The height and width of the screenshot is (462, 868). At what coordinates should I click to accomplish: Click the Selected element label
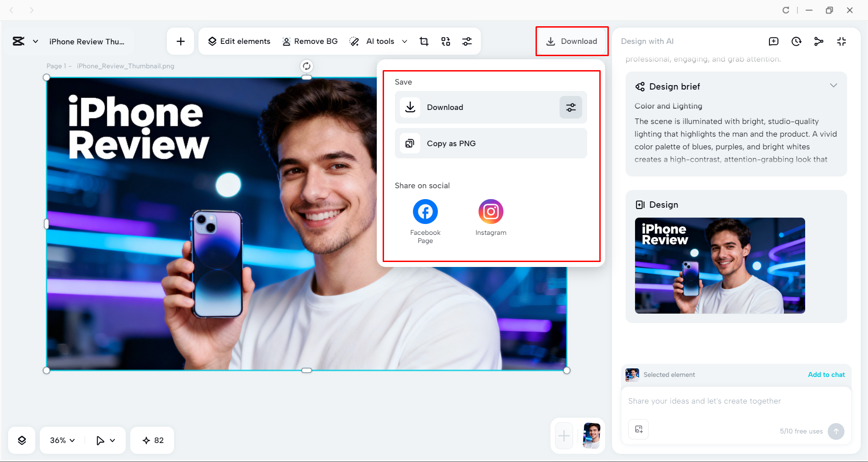[669, 375]
